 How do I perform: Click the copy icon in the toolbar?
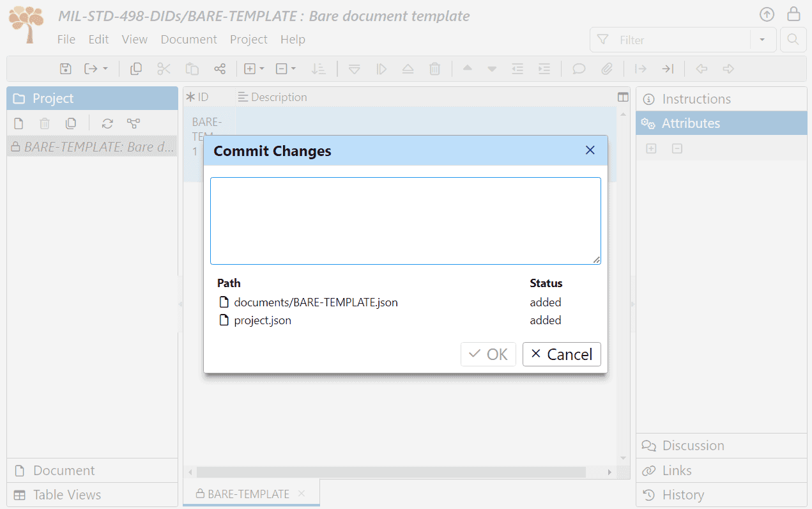136,69
